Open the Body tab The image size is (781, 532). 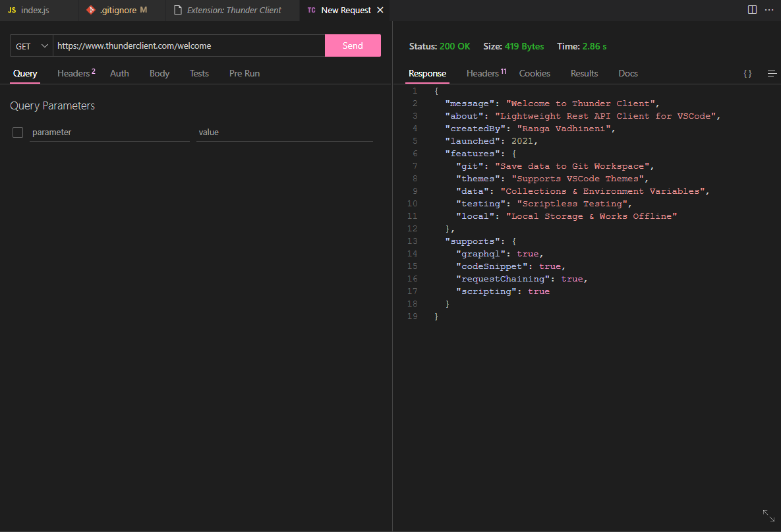pos(159,73)
